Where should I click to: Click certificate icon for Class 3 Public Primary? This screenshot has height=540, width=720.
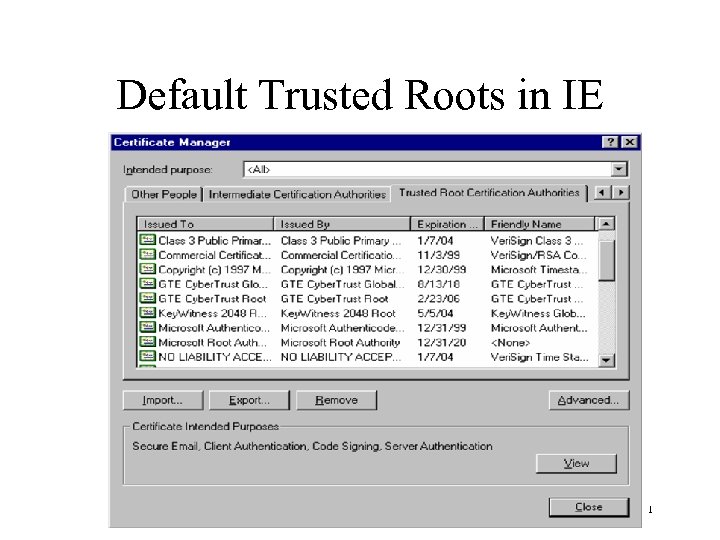147,240
